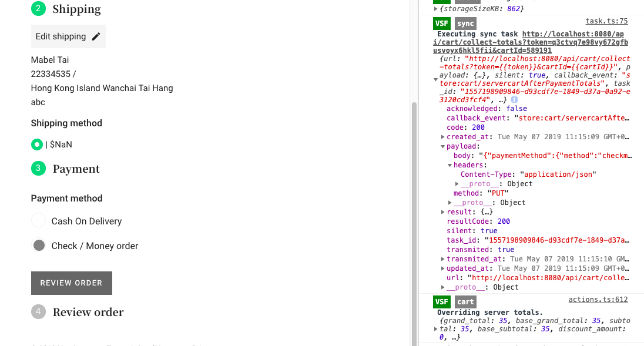Choose Cash On Delivery payment option
The width and height of the screenshot is (644, 346).
click(x=39, y=220)
